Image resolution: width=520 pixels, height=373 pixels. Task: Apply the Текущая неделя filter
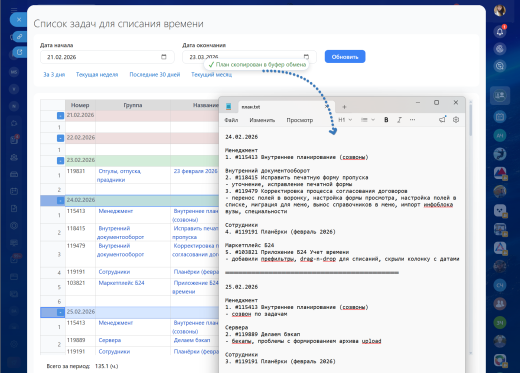click(97, 75)
